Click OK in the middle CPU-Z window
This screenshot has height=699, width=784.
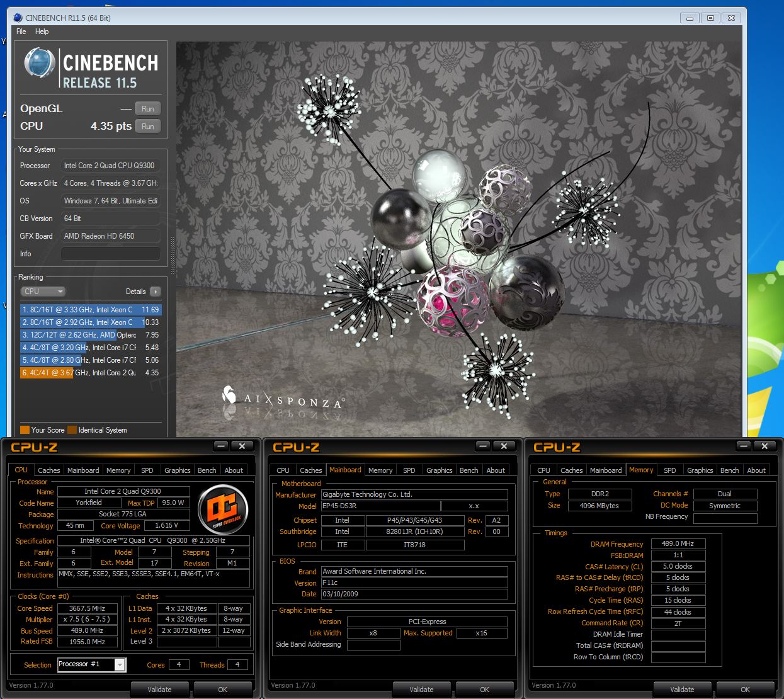point(484,690)
